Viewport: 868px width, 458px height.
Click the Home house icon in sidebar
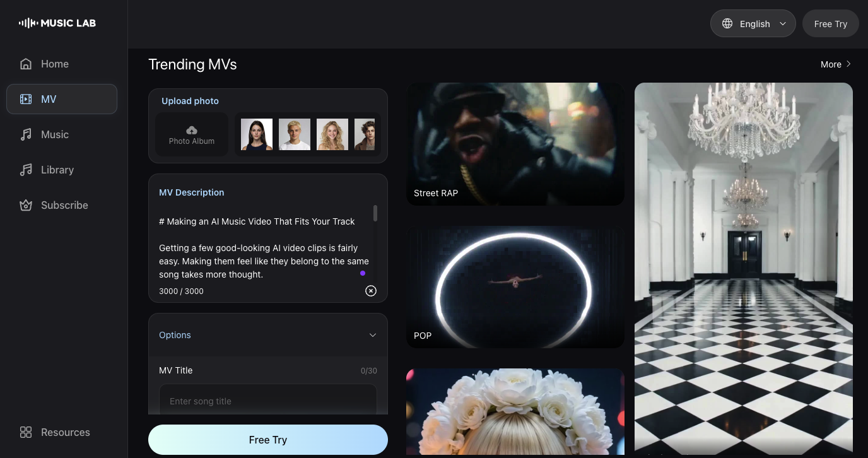coord(26,64)
